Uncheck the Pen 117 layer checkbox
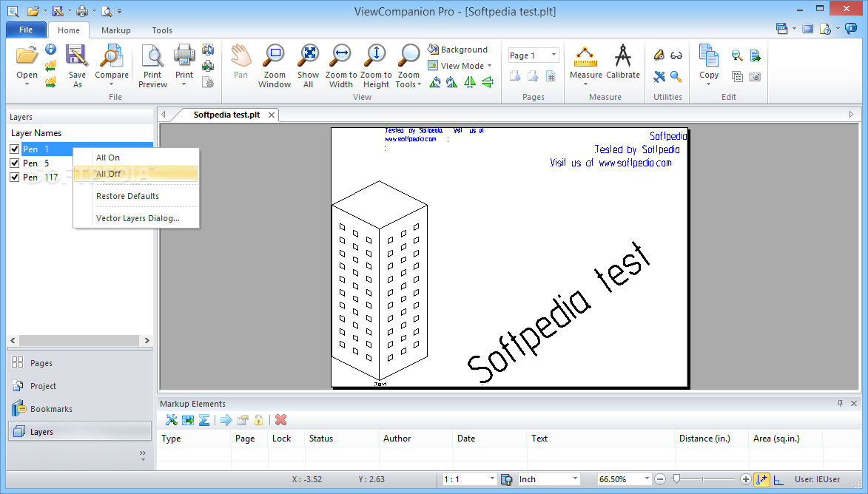 point(14,177)
